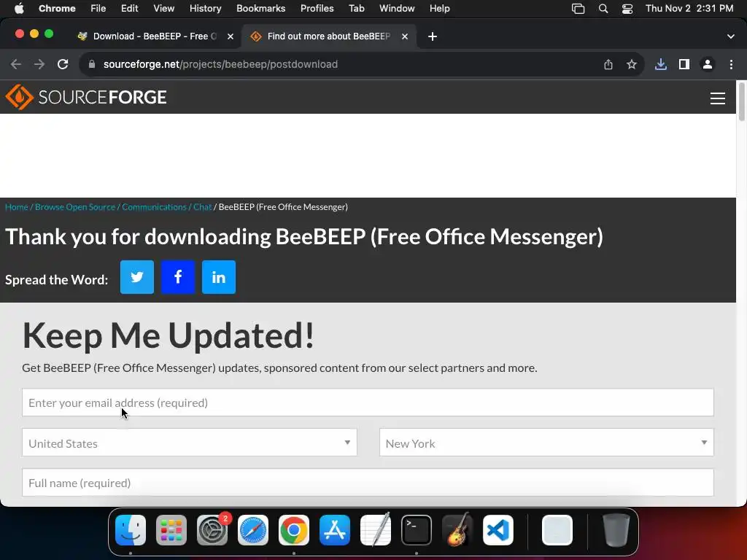Open the Help menu
Screen dimensions: 747x560
[x=439, y=9]
